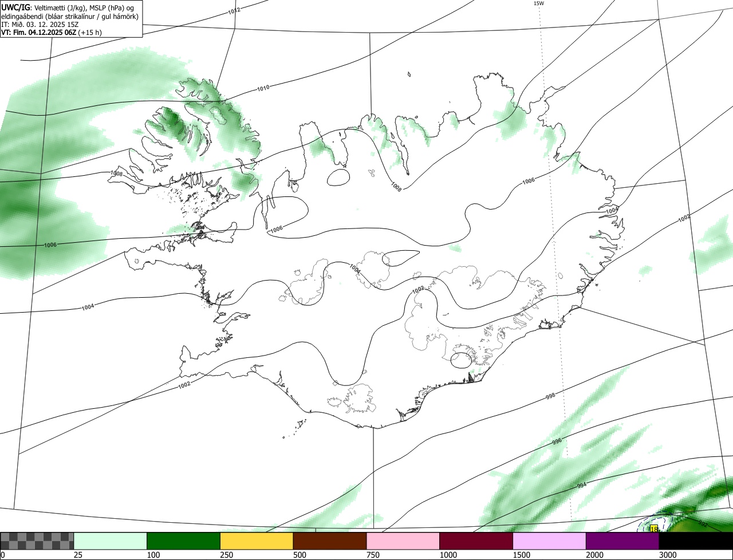
Task: Click the "0" legend value
Action: pos(3,555)
